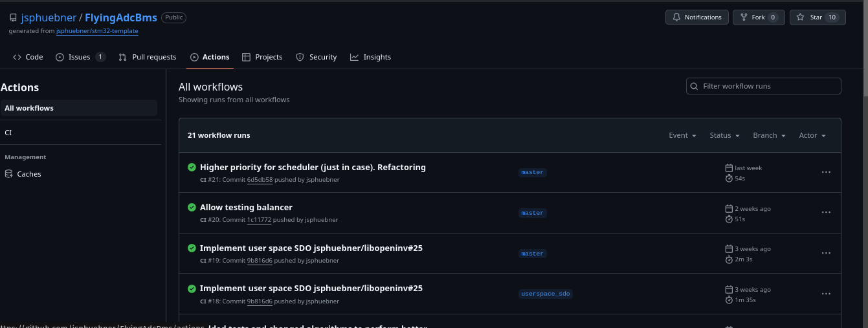Click the three-dot menu on the userspace_sdo run

[826, 294]
